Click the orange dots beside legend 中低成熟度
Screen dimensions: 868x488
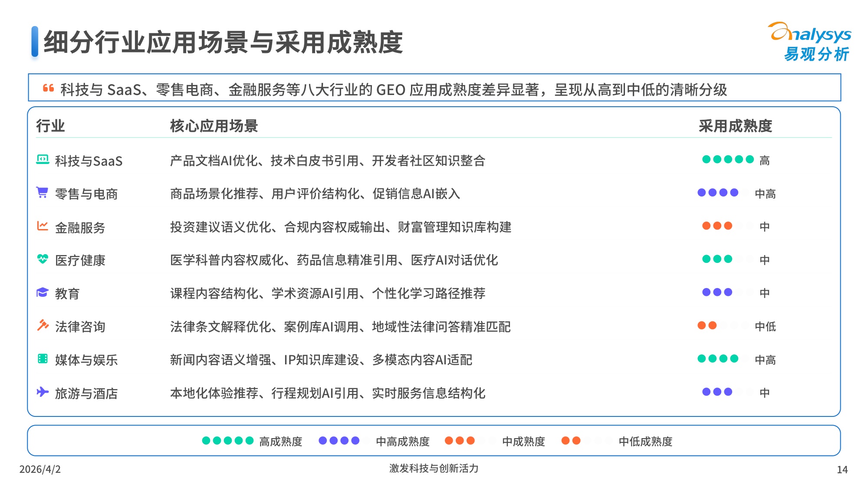[x=571, y=441]
